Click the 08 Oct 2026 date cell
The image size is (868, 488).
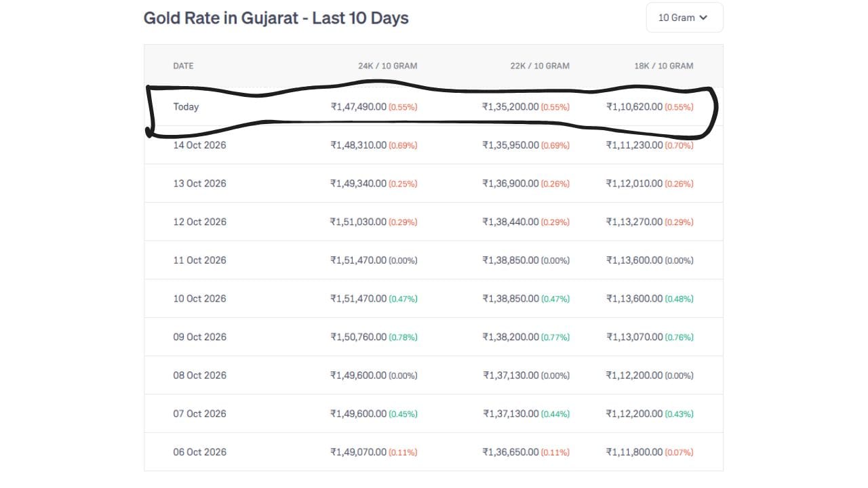pyautogui.click(x=199, y=375)
